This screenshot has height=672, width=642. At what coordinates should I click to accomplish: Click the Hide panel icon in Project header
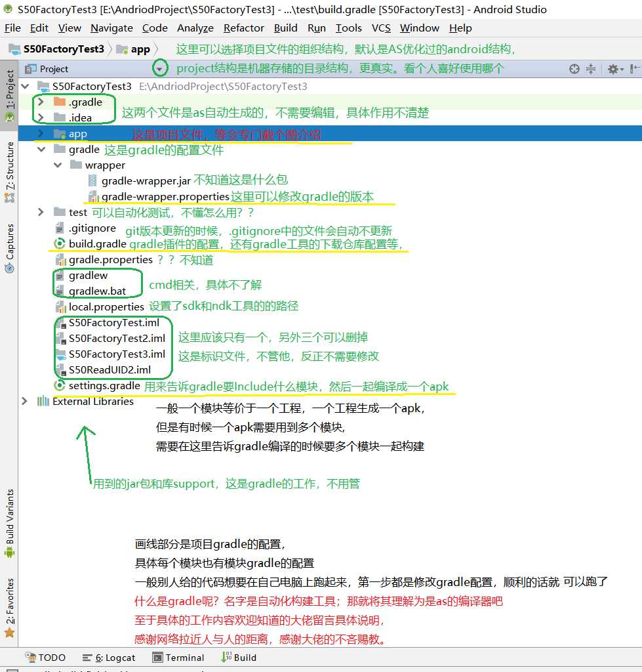click(634, 69)
